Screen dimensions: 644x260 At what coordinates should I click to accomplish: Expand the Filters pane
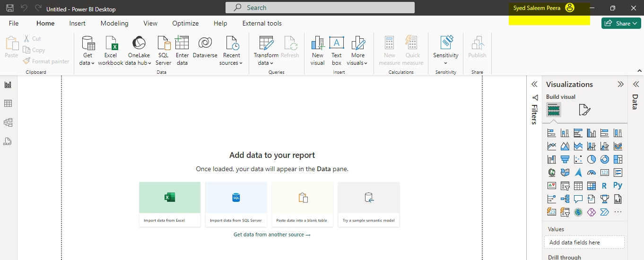point(534,84)
